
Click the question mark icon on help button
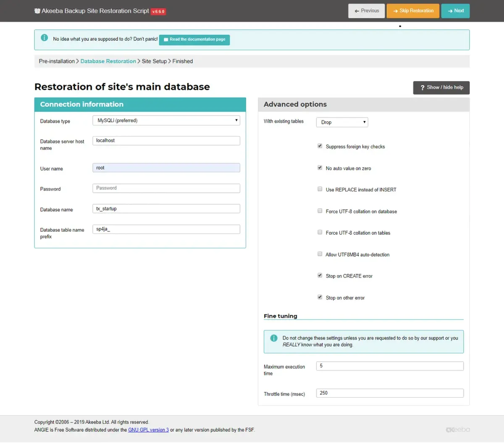[423, 88]
